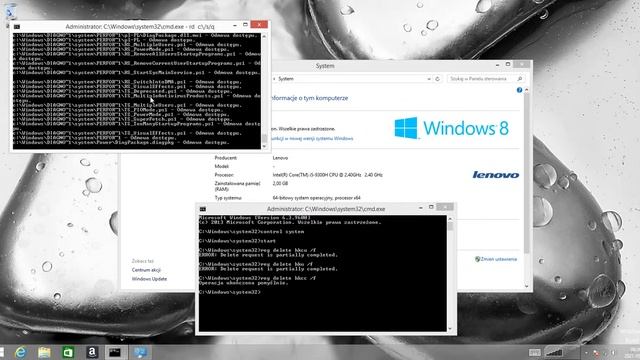Open the Action Center flag tray icon
640x360 pixels.
(596, 353)
